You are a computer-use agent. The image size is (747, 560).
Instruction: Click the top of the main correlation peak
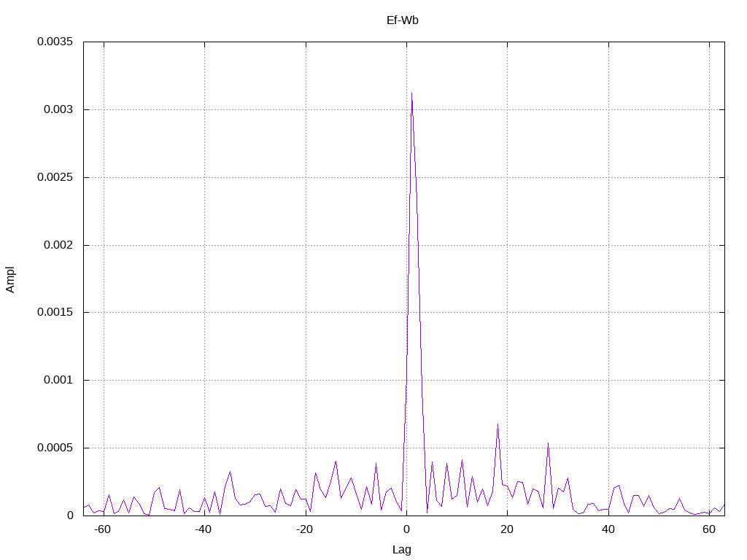pyautogui.click(x=411, y=94)
